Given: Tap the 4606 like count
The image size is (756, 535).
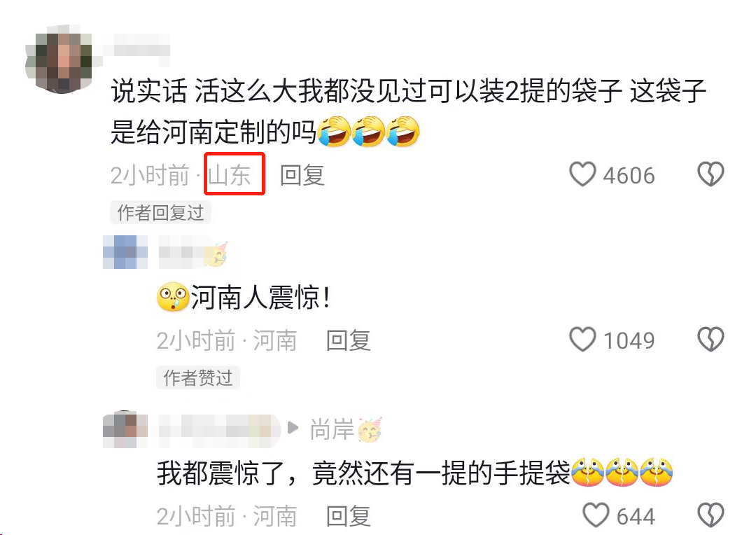Looking at the screenshot, I should (629, 176).
